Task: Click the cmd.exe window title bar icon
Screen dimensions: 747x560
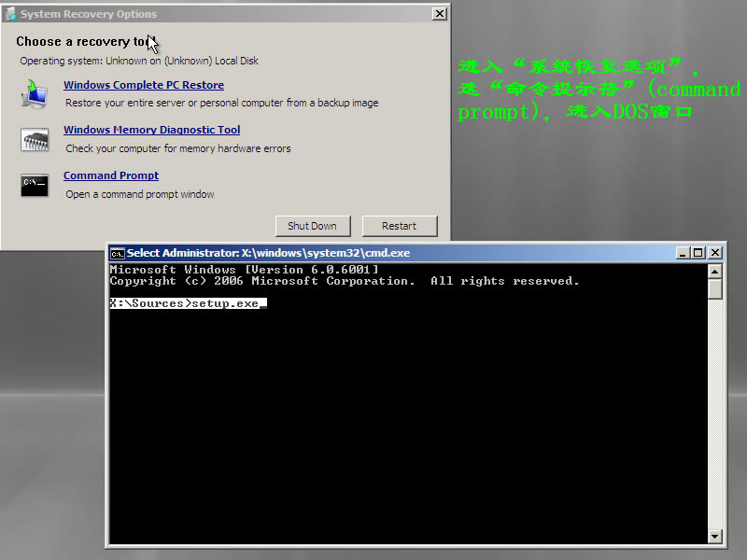Action: [118, 253]
